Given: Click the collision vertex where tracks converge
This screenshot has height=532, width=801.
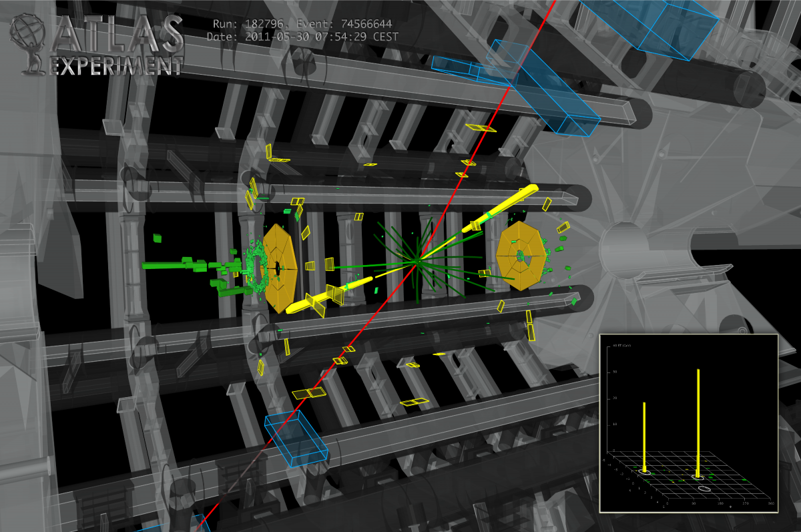Looking at the screenshot, I should pyautogui.click(x=417, y=261).
